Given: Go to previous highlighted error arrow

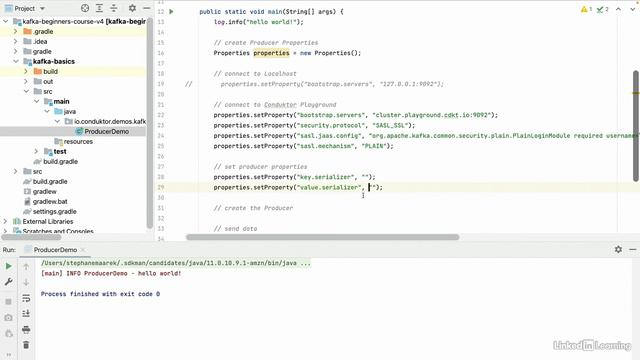Looking at the screenshot, I should point(618,9).
